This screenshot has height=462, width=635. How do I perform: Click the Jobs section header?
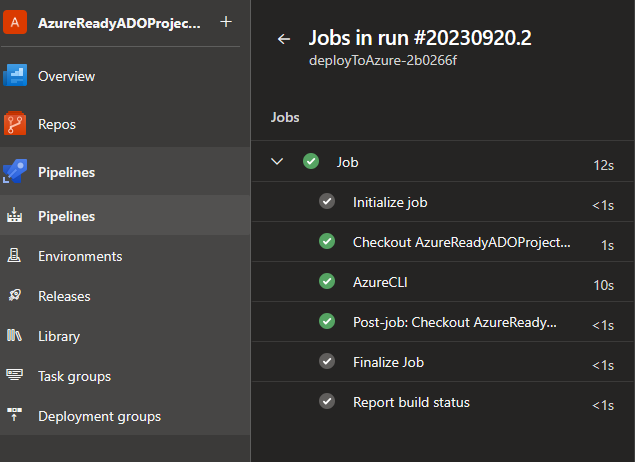click(x=285, y=117)
